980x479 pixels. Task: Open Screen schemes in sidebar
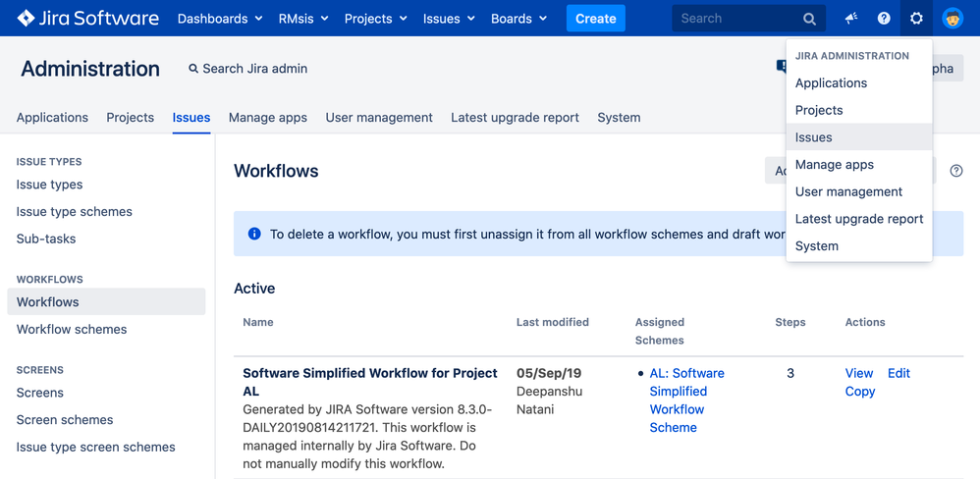(x=65, y=420)
